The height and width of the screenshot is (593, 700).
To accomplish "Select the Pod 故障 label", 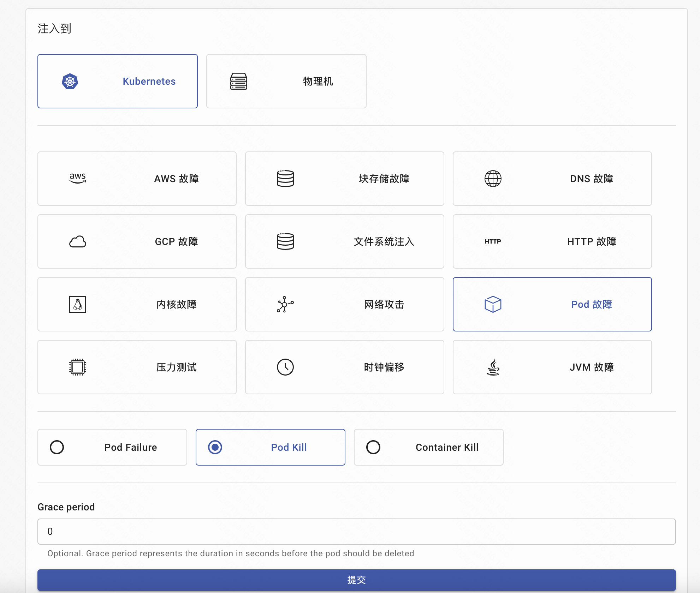I will coord(592,304).
